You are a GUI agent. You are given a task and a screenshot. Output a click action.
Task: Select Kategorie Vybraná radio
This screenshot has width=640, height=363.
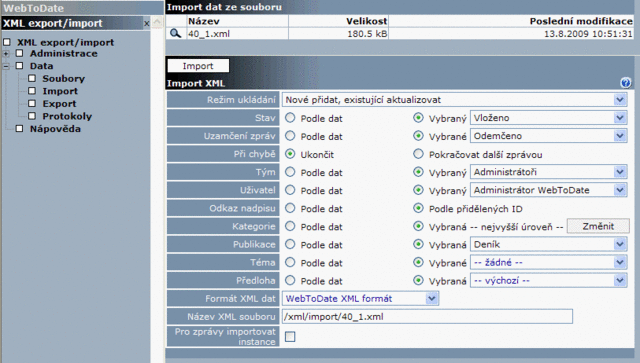pyautogui.click(x=418, y=226)
